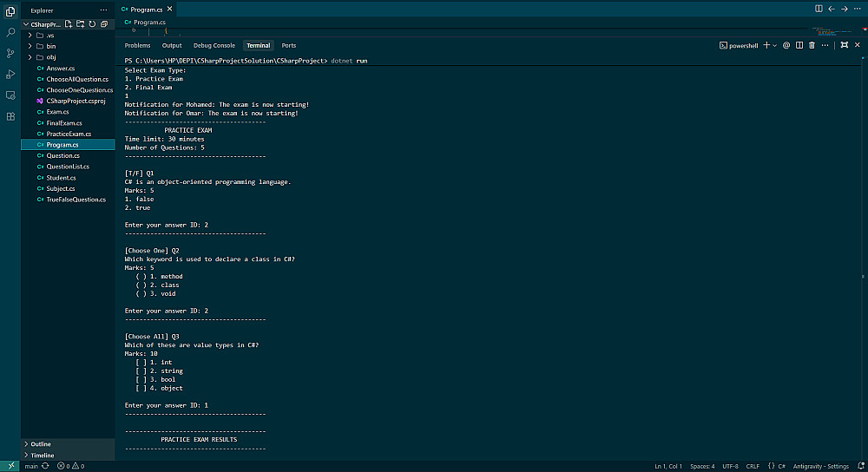Open the Explorer view in the activity bar
The image size is (868, 472).
pyautogui.click(x=10, y=11)
